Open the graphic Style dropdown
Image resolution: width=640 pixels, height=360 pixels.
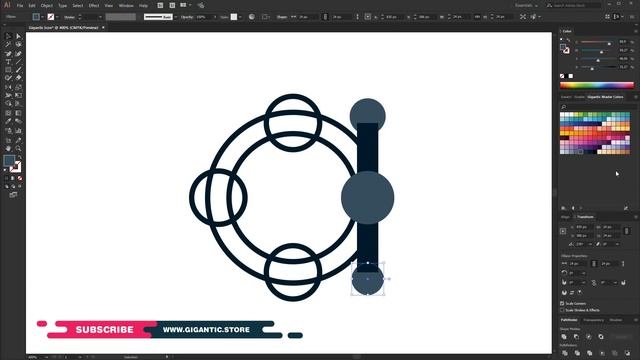[240, 17]
